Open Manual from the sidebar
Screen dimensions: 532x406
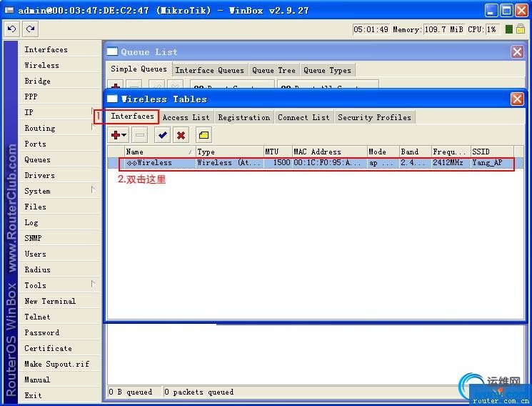point(59,380)
